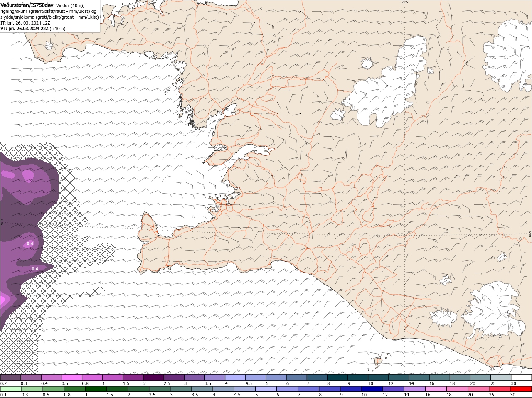The image size is (532, 398).
Task: Pick the deep navy 10–12 swatch, green-red legend
Action: pos(372,389)
